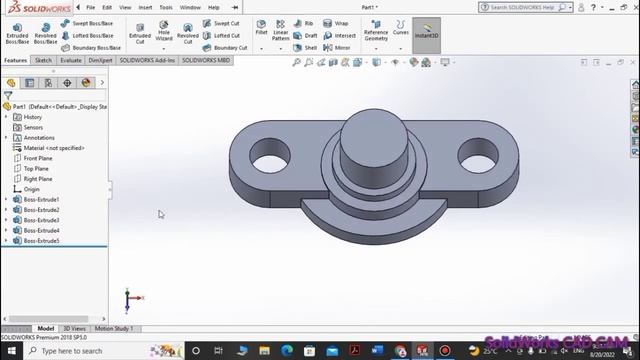Select the Front Plane item

33,158
